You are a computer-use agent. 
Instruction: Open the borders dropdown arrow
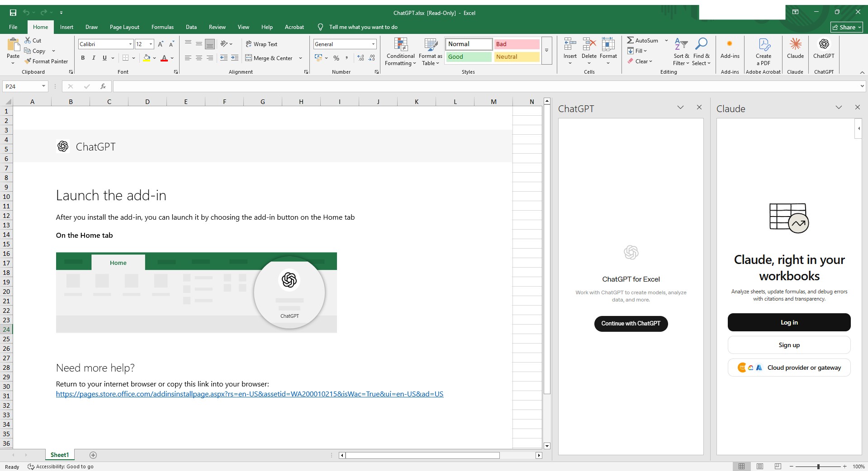pyautogui.click(x=134, y=58)
